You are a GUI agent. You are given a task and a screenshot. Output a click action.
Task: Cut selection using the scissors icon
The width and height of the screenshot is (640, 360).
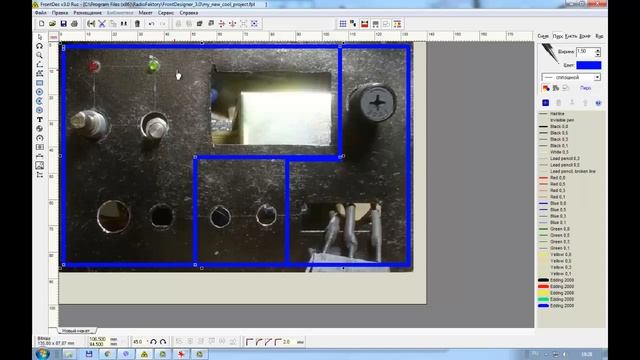[x=102, y=24]
